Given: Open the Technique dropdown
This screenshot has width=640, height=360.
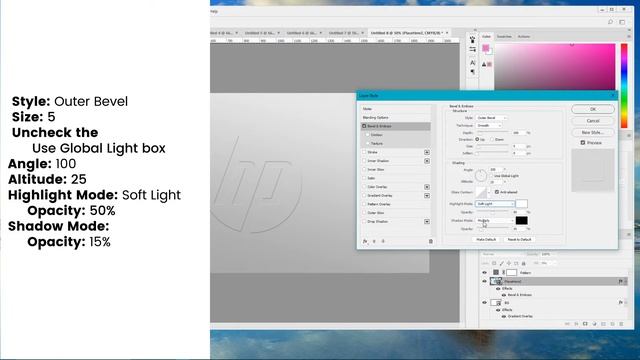Looking at the screenshot, I should [x=489, y=125].
